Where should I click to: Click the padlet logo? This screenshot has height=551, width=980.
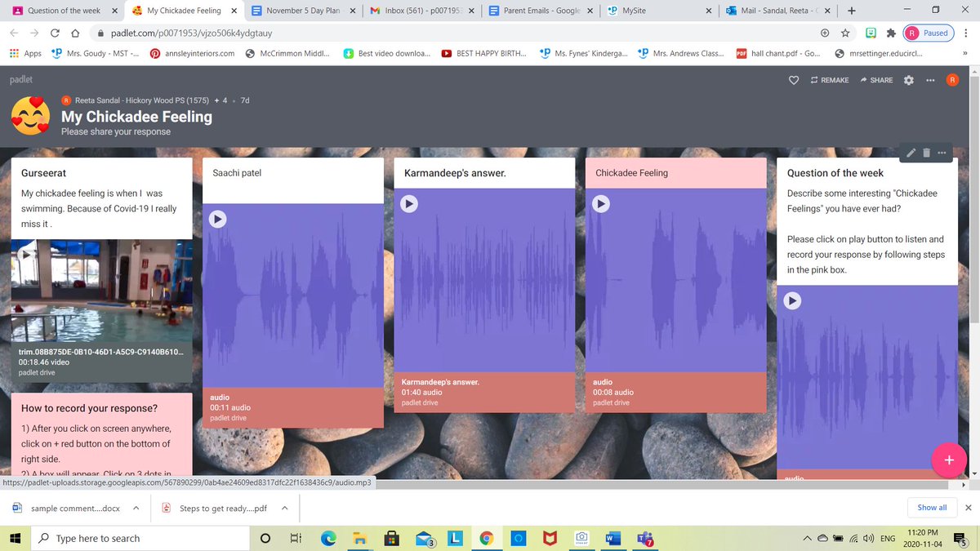point(21,80)
